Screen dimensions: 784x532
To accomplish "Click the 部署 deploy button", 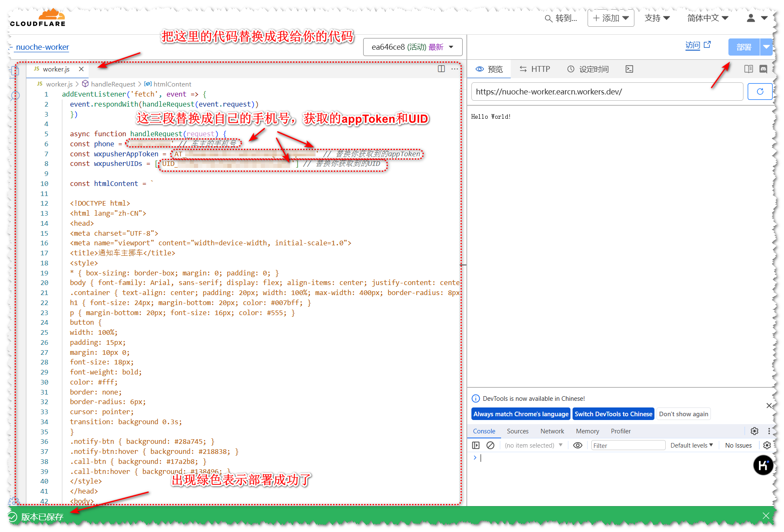I will 743,47.
